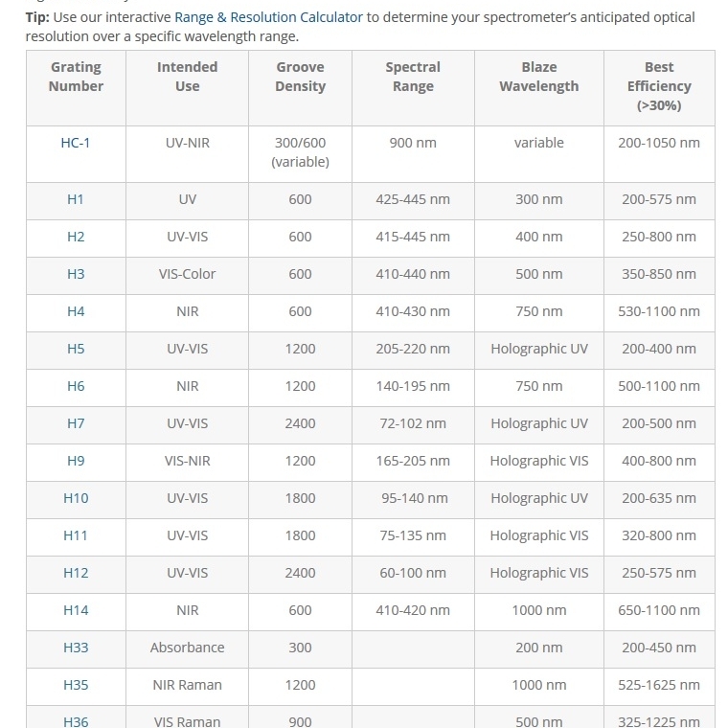Open the H33 Absorbance grating link
This screenshot has height=728, width=728.
(x=76, y=648)
